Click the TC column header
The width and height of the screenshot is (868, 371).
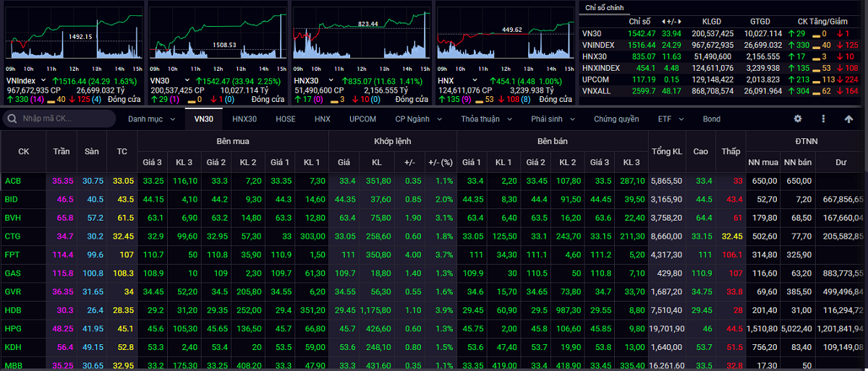tap(122, 152)
